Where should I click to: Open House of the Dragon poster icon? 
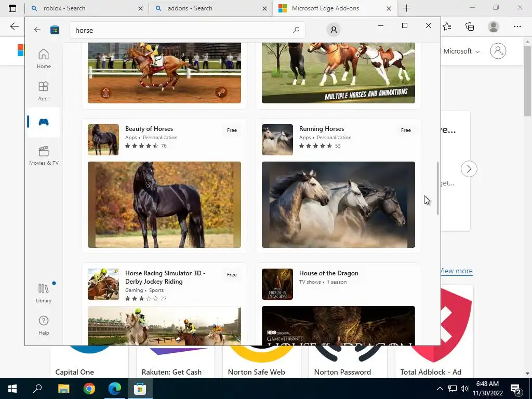click(277, 284)
